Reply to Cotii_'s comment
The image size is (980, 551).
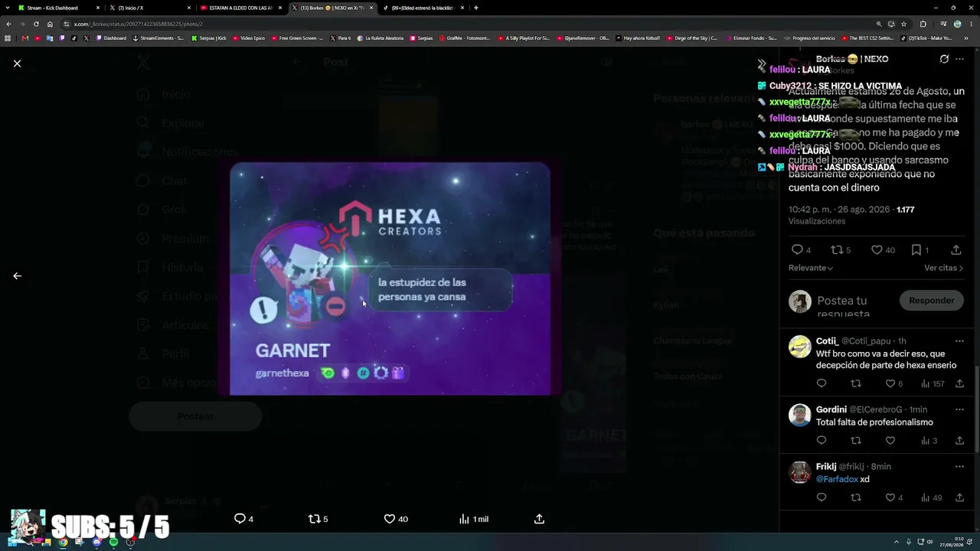(822, 383)
